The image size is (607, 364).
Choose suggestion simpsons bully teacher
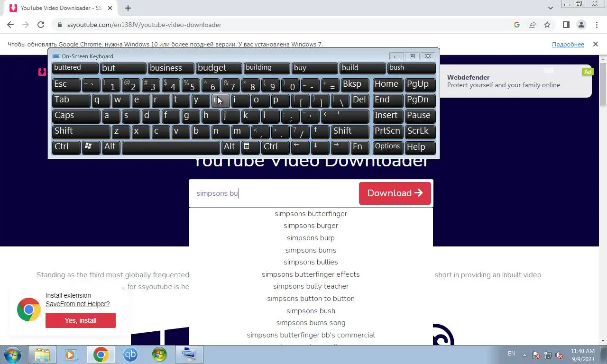[x=311, y=286]
